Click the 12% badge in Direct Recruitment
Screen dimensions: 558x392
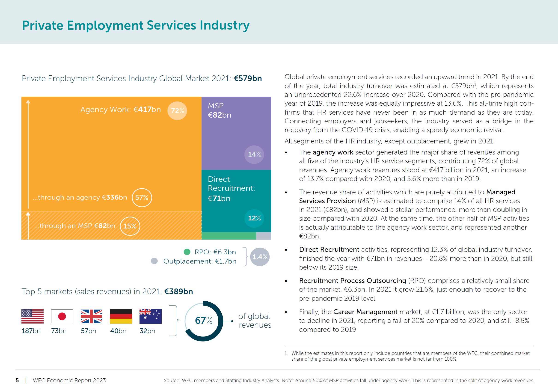coord(254,218)
